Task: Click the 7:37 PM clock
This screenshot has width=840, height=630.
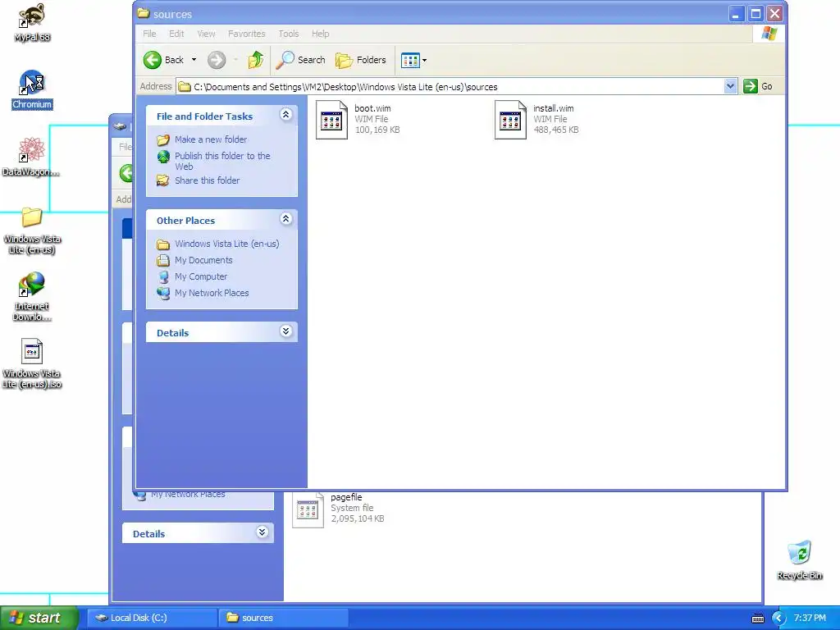Action: coord(810,619)
